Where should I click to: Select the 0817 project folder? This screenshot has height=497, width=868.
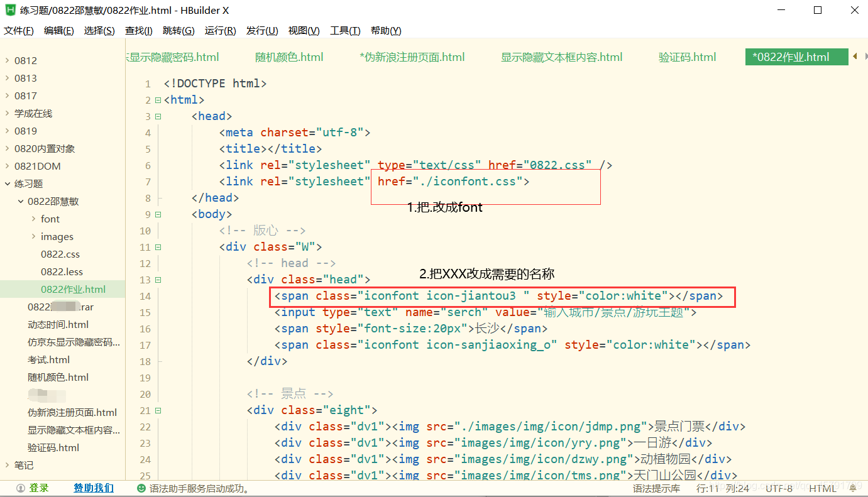[26, 96]
